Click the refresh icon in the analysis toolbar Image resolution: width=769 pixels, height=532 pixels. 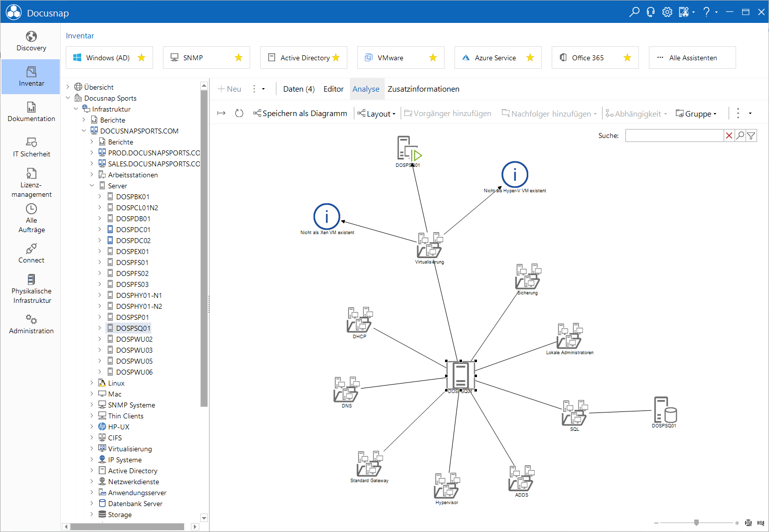click(x=239, y=114)
